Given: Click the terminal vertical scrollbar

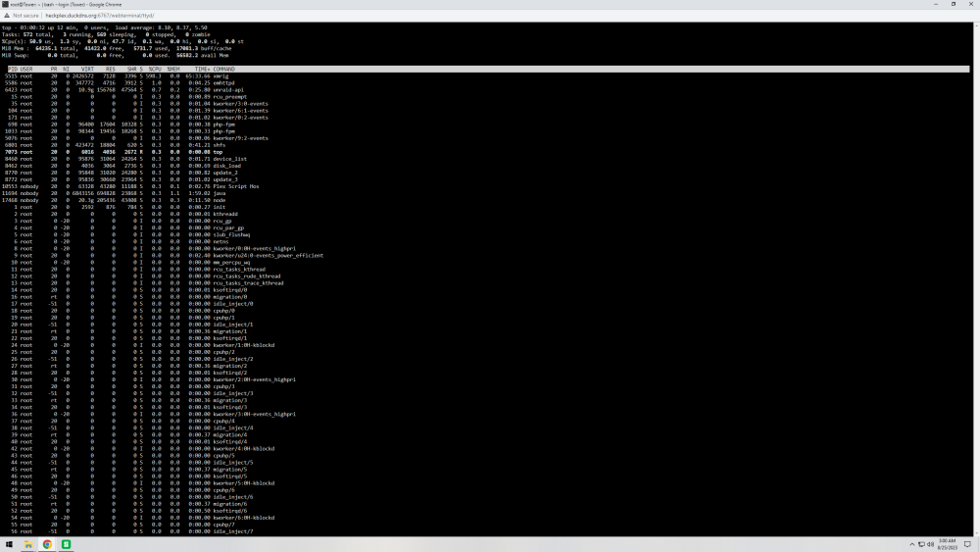Looking at the screenshot, I should coord(976,278).
